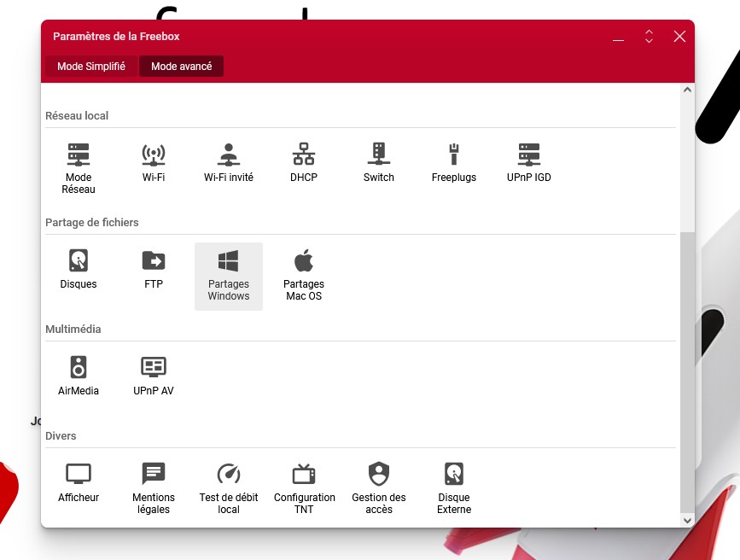Screen dimensions: 740x560
Task: Open Gestion des accès
Action: tap(378, 488)
